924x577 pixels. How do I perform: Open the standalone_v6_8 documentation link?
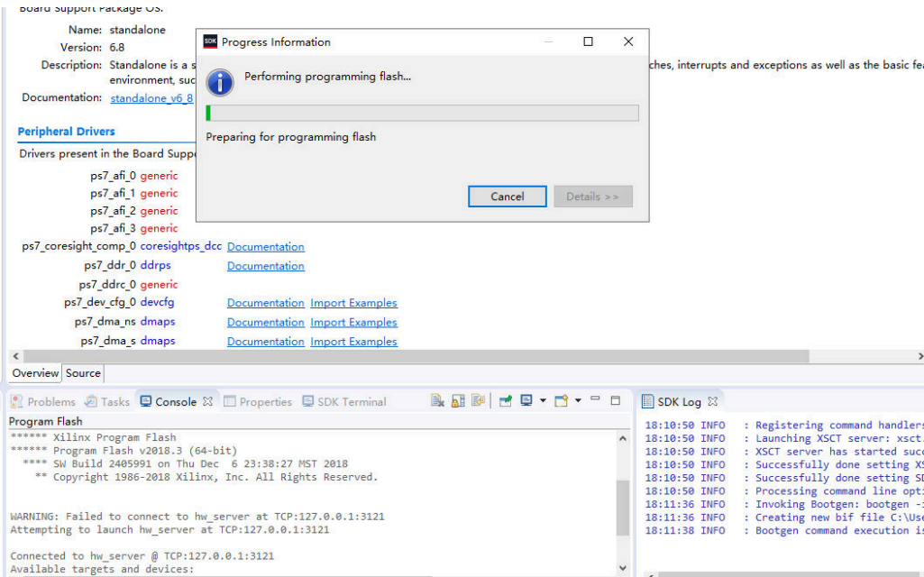(x=151, y=98)
